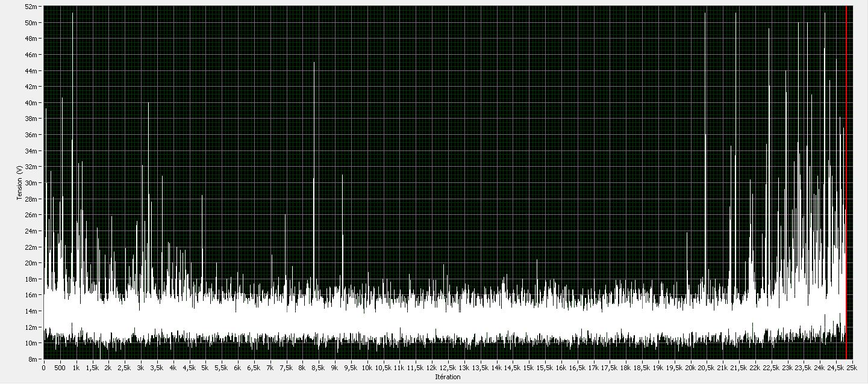Choose the 20m Y-axis tick label

point(33,263)
